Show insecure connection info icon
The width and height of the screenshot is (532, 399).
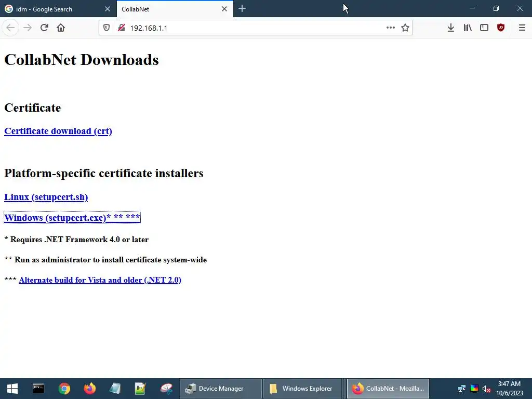coord(121,28)
